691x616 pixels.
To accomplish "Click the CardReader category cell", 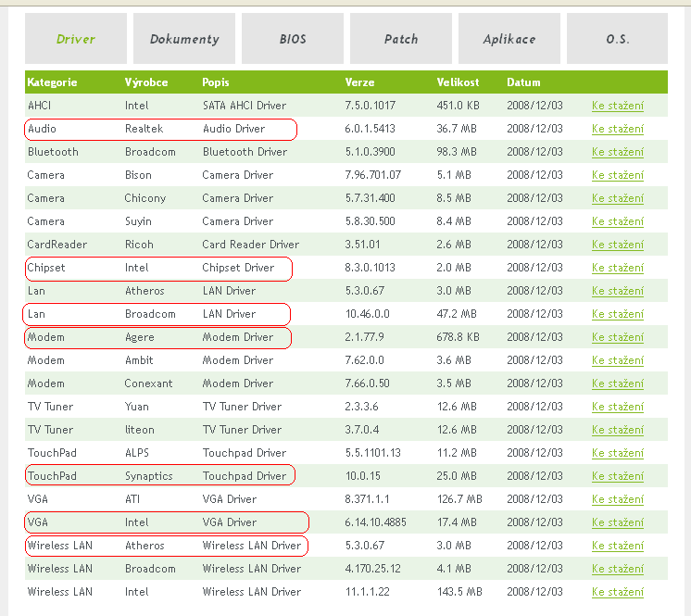I will [x=57, y=245].
